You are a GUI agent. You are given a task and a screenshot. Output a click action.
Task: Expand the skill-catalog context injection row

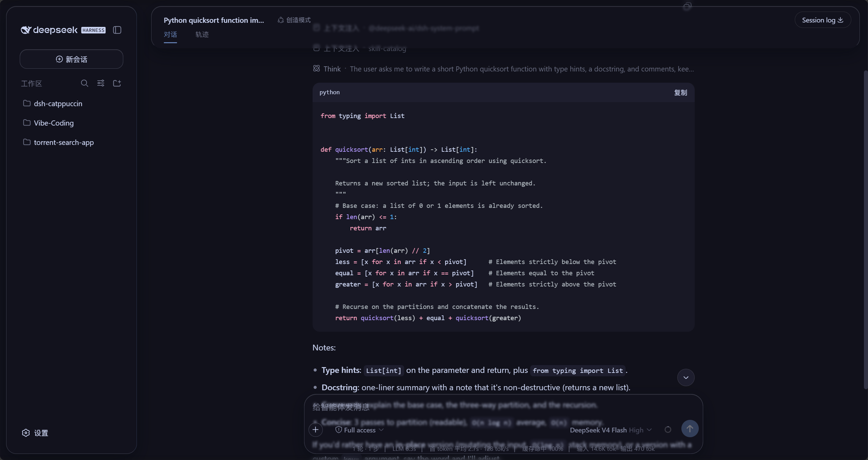click(x=360, y=49)
